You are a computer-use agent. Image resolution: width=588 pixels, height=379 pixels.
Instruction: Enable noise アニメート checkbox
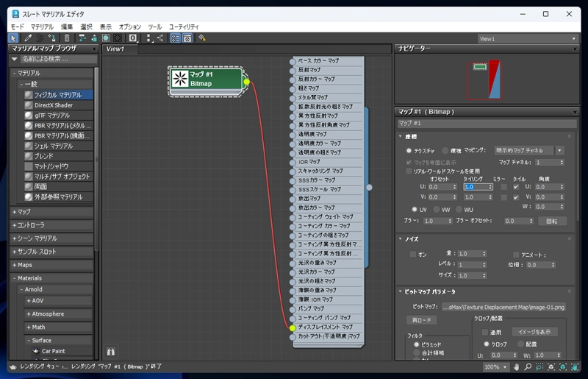coord(516,255)
